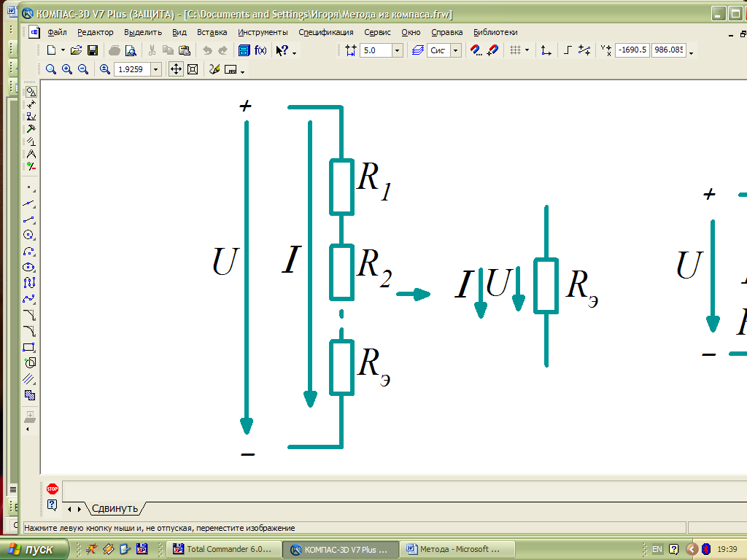Image resolution: width=747 pixels, height=560 pixels.
Task: Click the Show all (fit) icon
Action: (193, 69)
